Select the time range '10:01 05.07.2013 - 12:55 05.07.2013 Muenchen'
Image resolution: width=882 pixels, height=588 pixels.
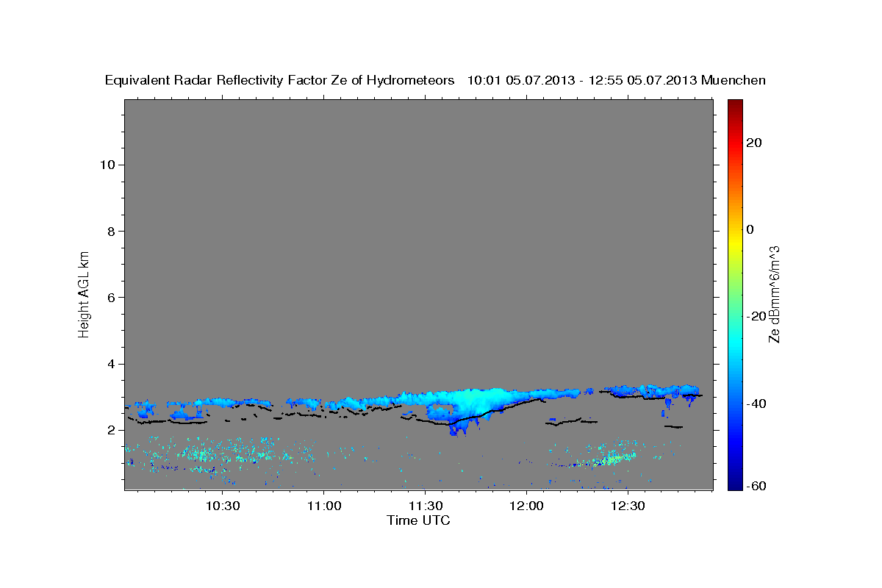click(616, 81)
